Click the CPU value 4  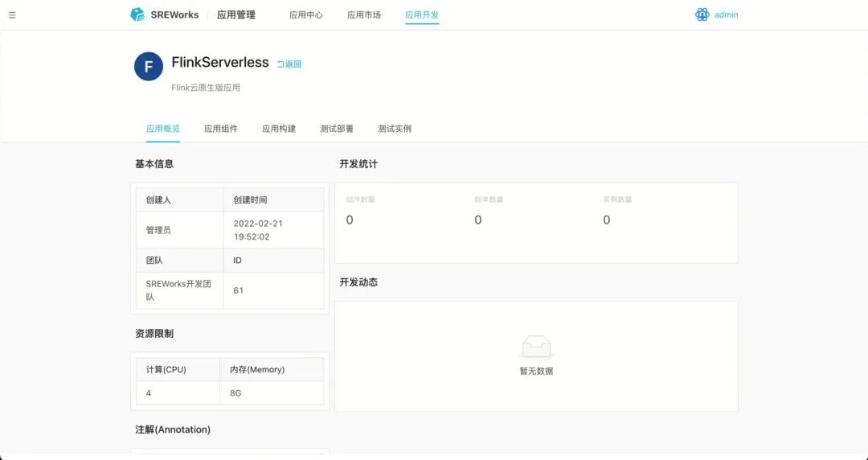click(x=149, y=393)
